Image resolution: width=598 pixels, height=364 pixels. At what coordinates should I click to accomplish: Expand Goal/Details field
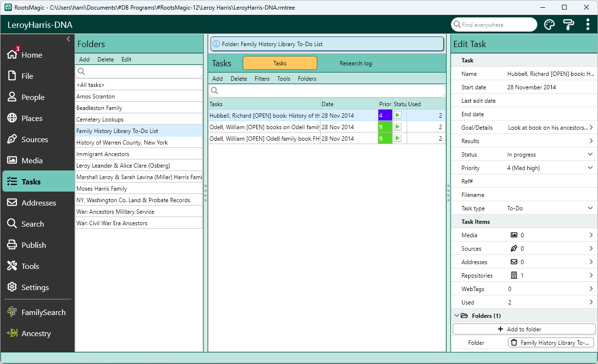pos(591,128)
